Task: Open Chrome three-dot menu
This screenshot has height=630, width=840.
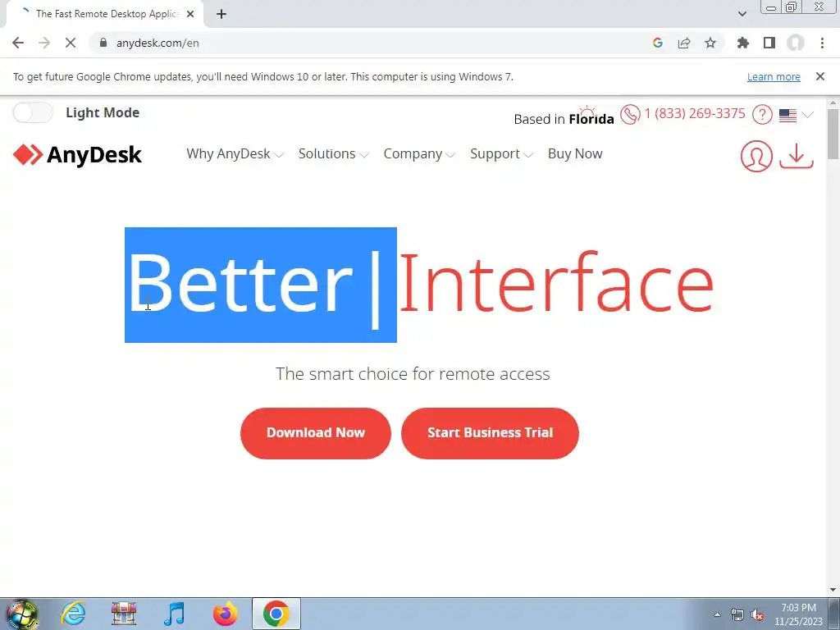Action: click(822, 43)
